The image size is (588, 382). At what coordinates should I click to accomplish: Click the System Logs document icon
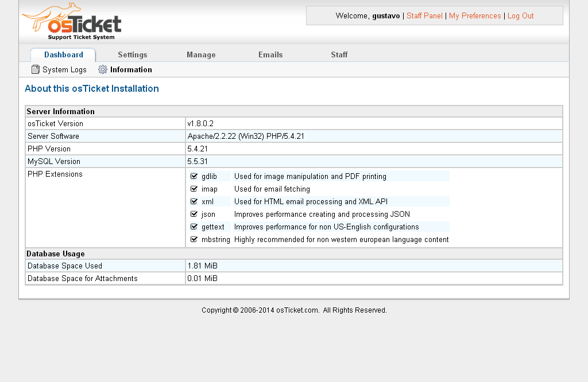tap(35, 69)
